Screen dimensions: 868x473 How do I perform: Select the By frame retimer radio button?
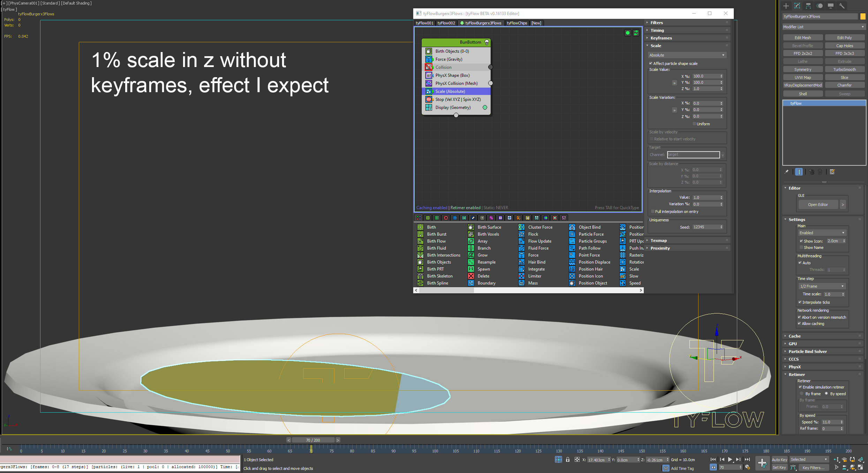(802, 394)
